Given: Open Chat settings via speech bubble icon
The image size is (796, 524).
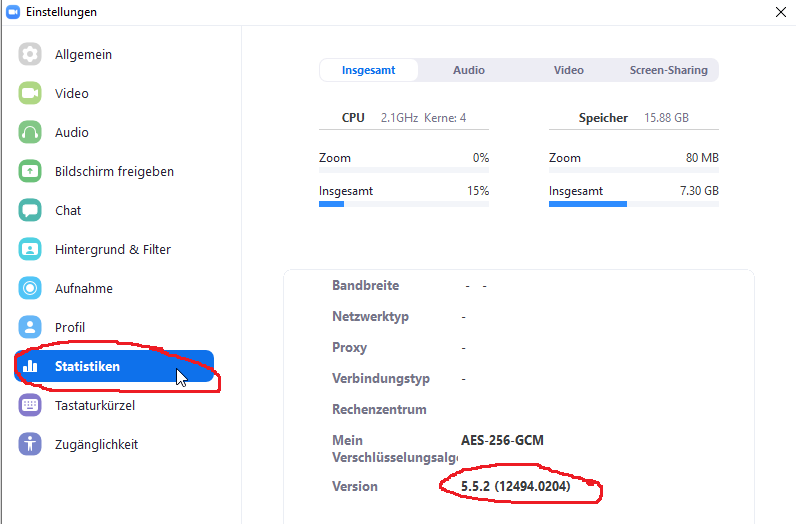Looking at the screenshot, I should [x=30, y=210].
